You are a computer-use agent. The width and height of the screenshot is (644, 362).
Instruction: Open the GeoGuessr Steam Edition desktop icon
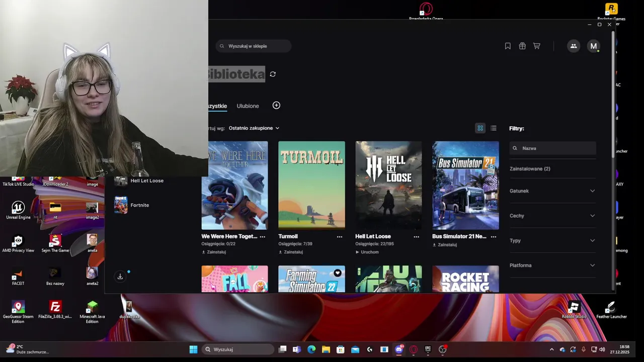[18, 312]
